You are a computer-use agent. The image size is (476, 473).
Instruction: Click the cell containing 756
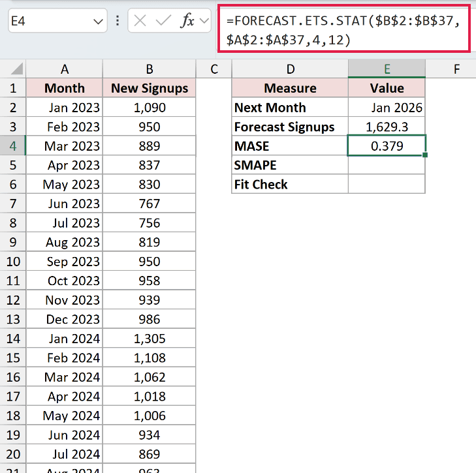(150, 223)
